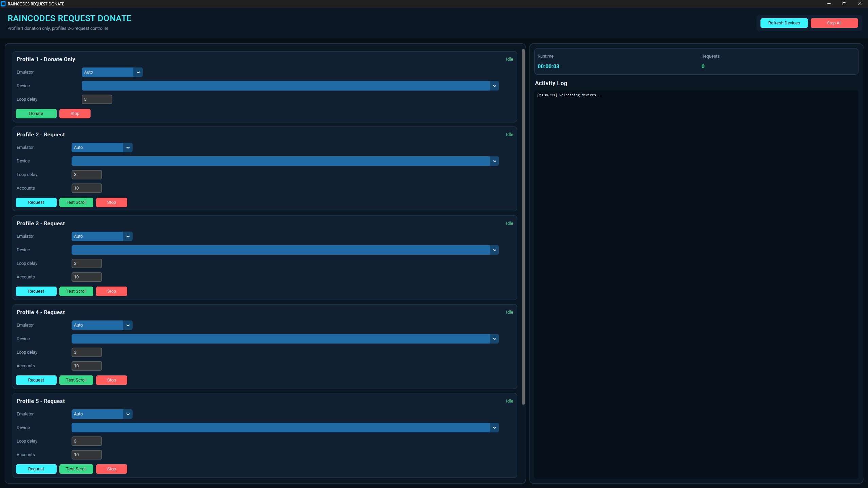Screen dimensions: 868x488
Task: Click the Activity Log heading
Action: click(x=551, y=83)
